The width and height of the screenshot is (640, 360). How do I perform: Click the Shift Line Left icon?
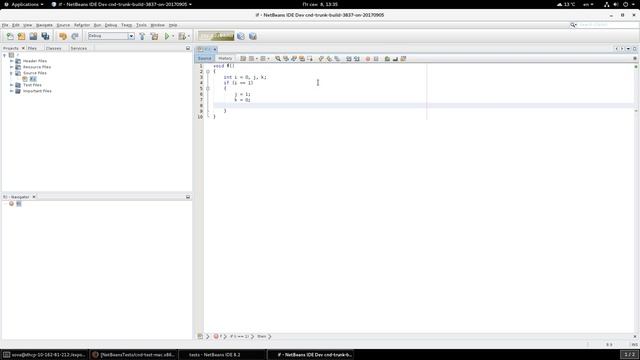click(x=349, y=59)
